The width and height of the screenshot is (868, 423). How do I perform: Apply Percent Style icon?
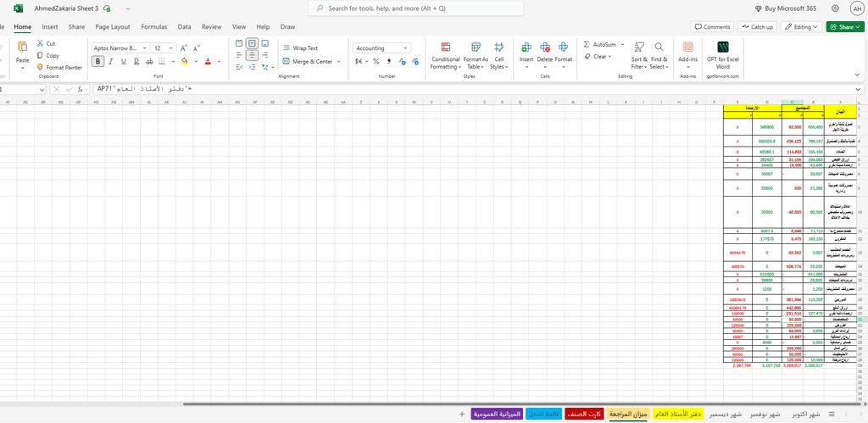click(x=376, y=61)
